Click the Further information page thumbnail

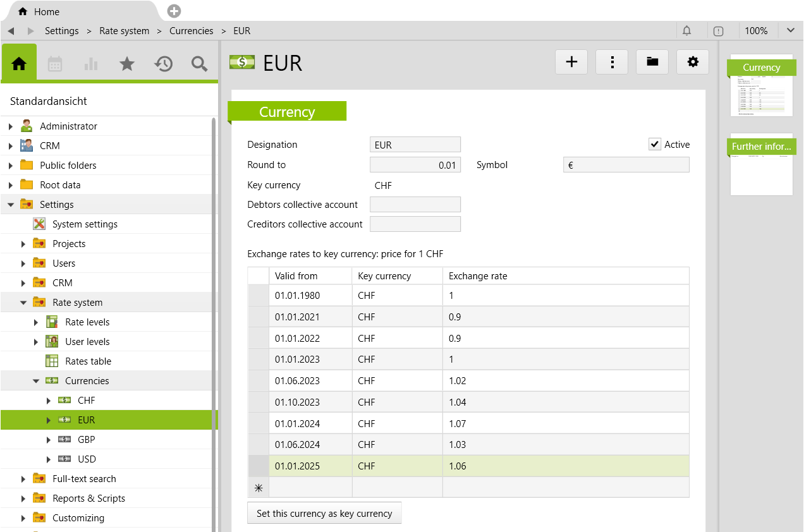tap(761, 166)
